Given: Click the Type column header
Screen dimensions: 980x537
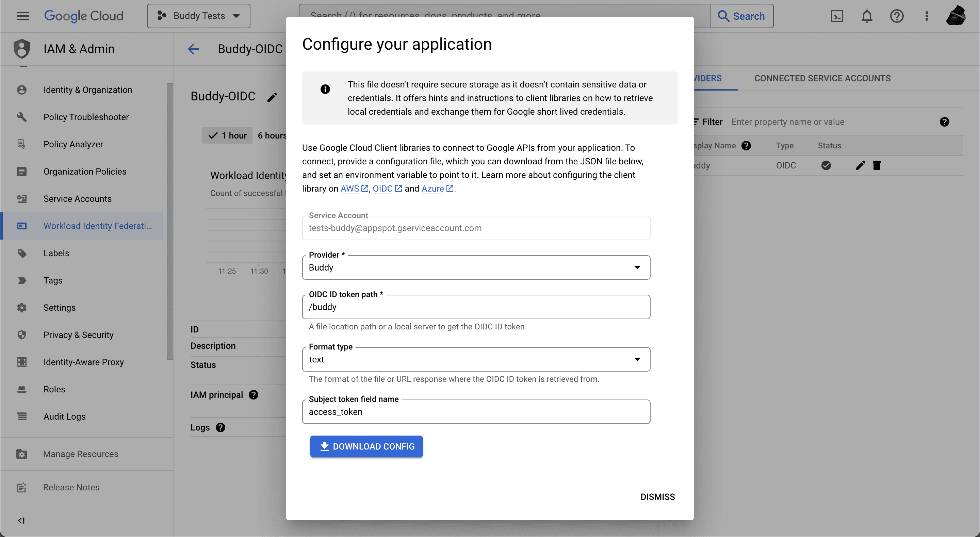Looking at the screenshot, I should [x=784, y=146].
